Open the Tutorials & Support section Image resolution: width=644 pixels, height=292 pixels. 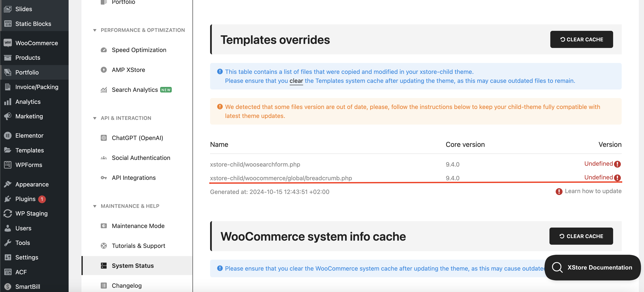tap(137, 246)
